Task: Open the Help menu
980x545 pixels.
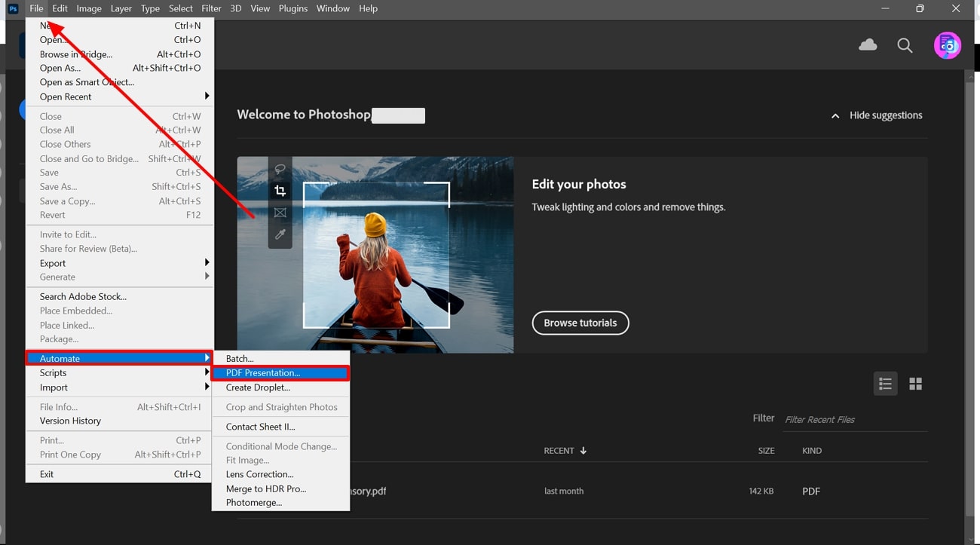Action: 368,8
